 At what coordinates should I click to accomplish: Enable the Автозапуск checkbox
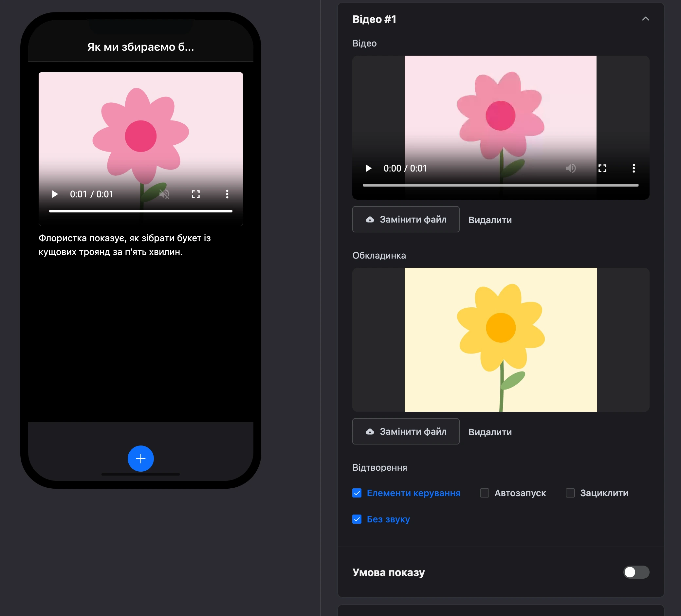point(485,493)
